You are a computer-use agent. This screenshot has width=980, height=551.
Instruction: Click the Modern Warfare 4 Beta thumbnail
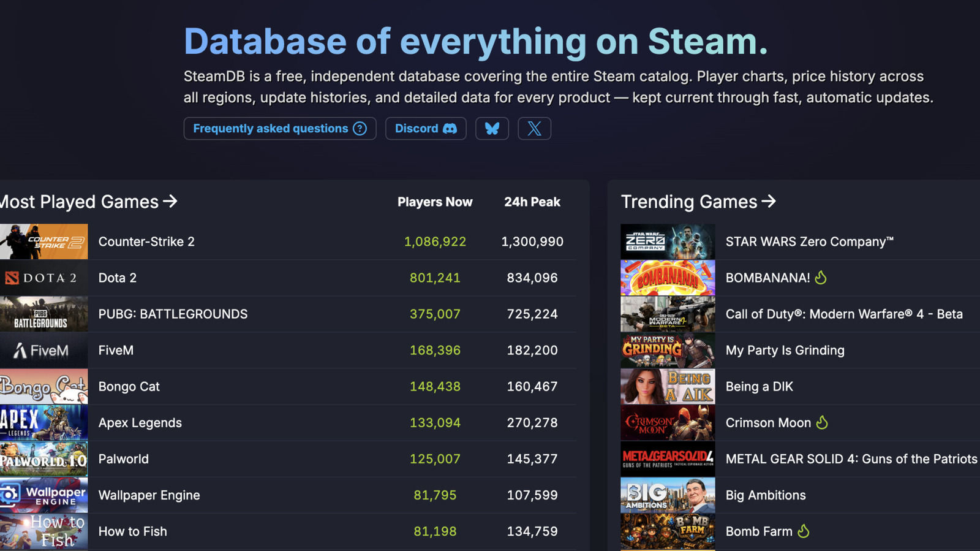click(x=668, y=314)
